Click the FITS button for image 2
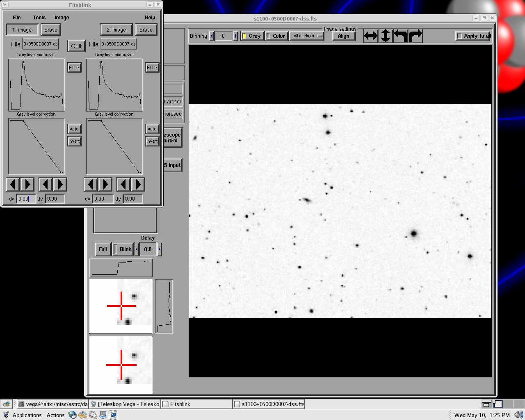This screenshot has width=525, height=420. click(x=152, y=68)
